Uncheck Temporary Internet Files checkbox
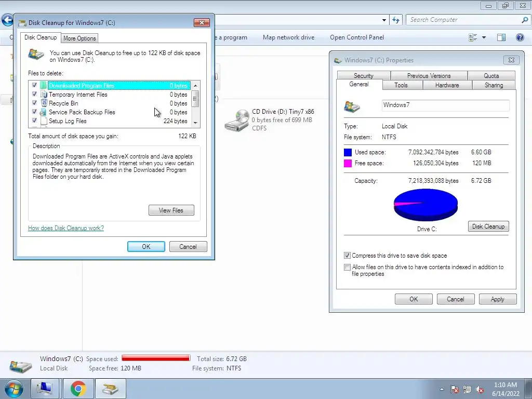Screen dimensions: 532x399 tap(34, 94)
